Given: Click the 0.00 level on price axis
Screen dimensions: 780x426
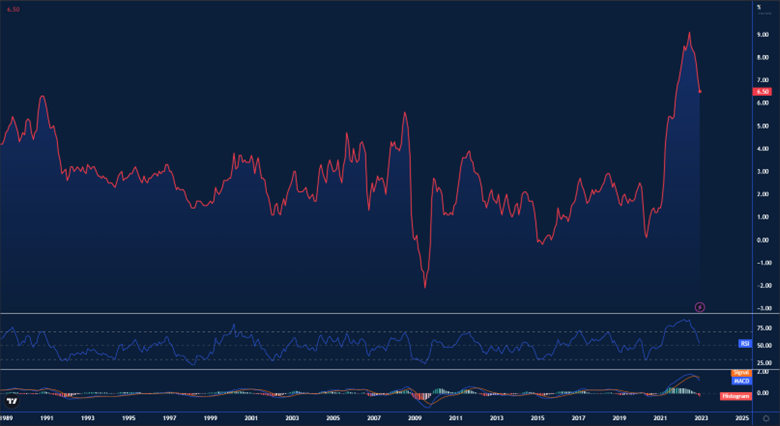Looking at the screenshot, I should tap(763, 240).
